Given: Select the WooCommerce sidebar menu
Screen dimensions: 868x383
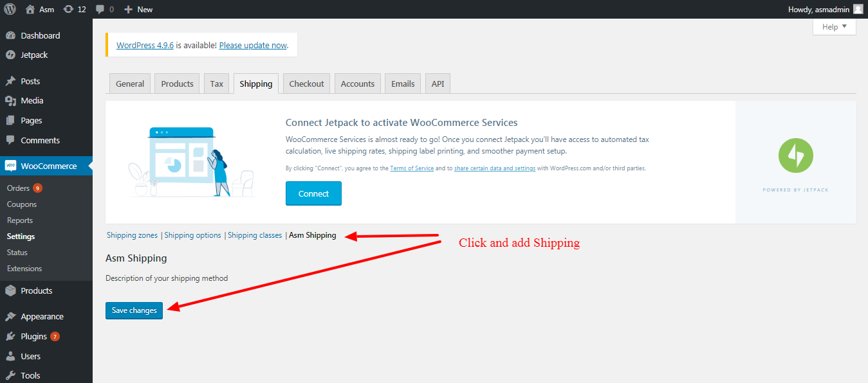Looking at the screenshot, I should [x=46, y=166].
